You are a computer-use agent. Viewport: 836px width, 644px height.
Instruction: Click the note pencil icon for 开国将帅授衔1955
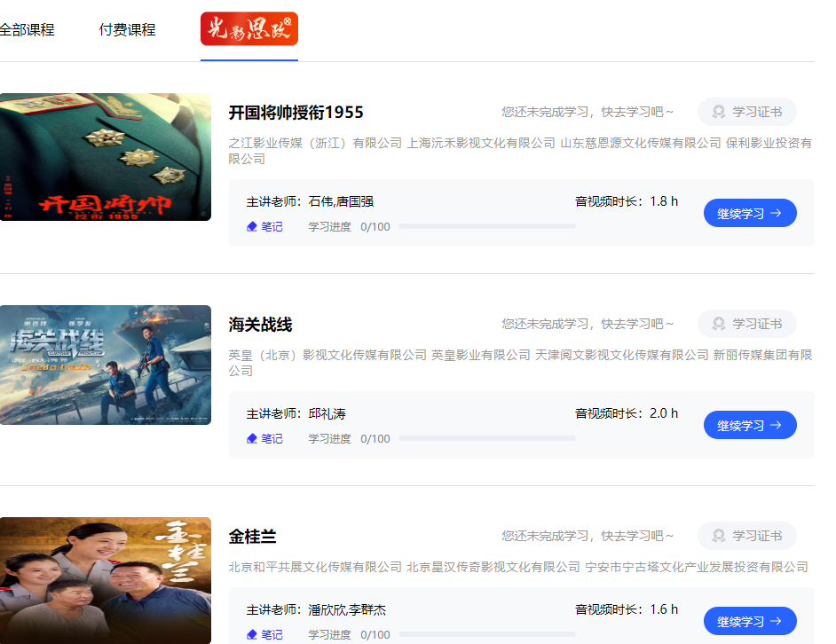(252, 227)
